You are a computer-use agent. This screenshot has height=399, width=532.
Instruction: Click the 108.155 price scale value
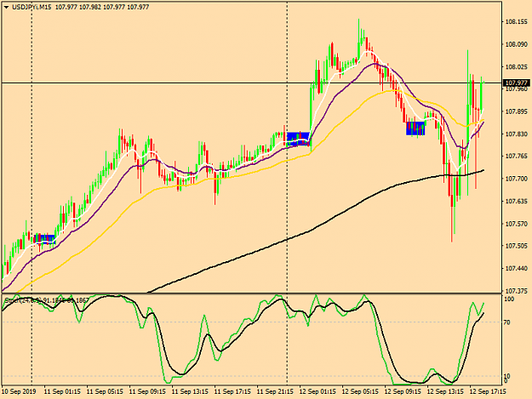coord(517,22)
